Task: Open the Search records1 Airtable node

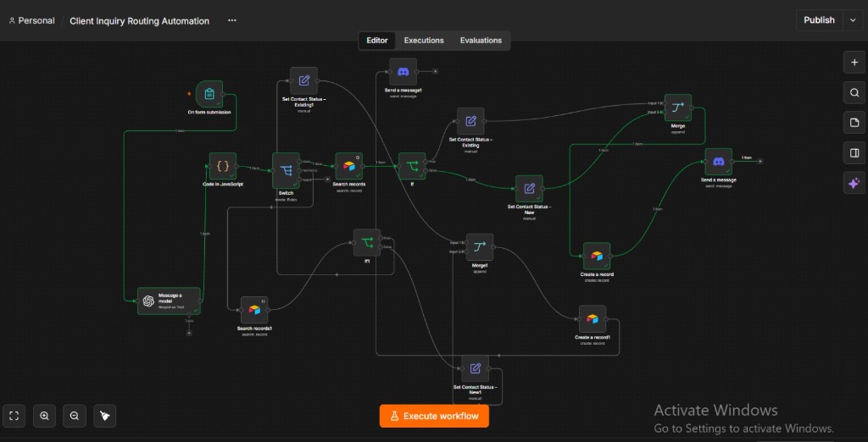Action: pos(254,310)
